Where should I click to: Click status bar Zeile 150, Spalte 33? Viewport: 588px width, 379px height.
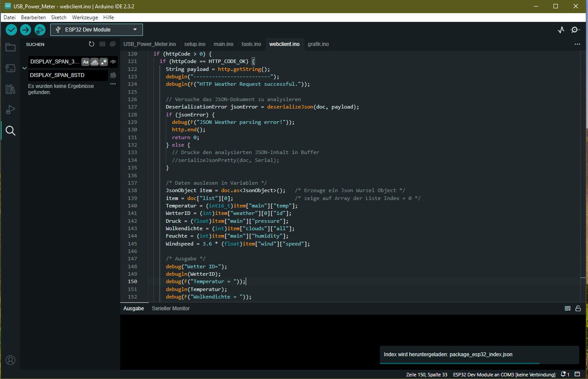(427, 375)
